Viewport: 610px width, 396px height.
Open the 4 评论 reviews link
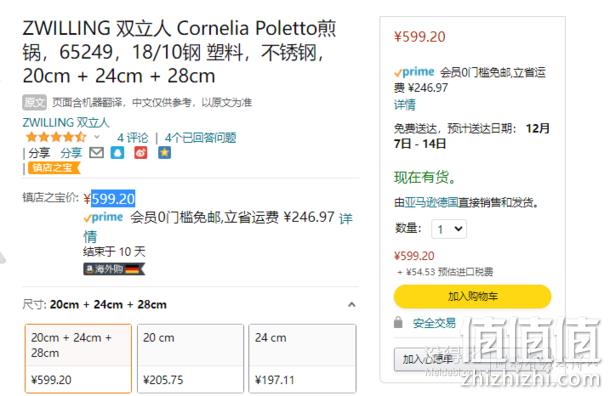133,138
